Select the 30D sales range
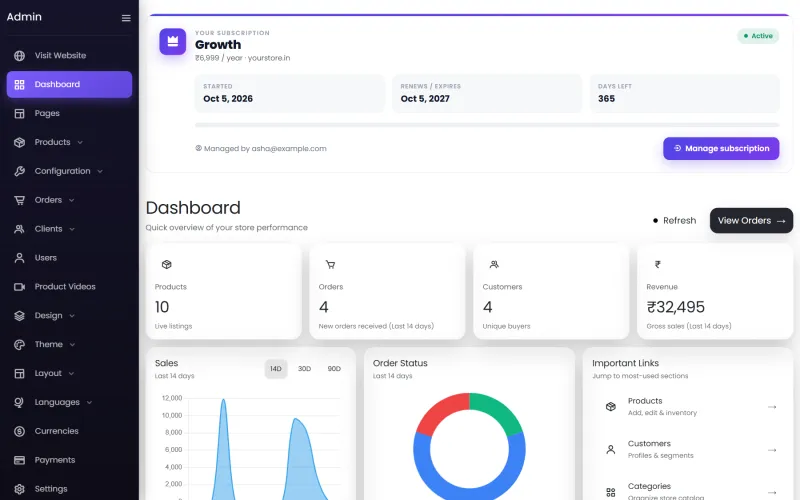This screenshot has width=800, height=500. point(305,369)
